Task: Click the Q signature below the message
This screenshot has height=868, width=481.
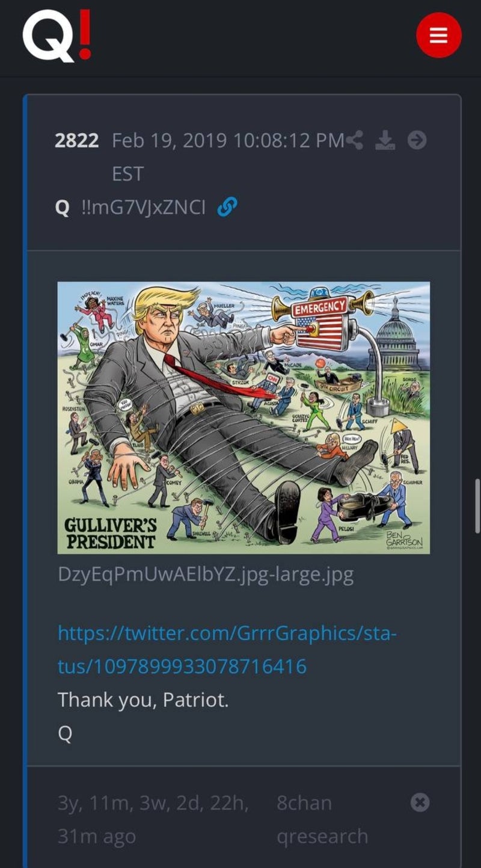Action: (65, 734)
